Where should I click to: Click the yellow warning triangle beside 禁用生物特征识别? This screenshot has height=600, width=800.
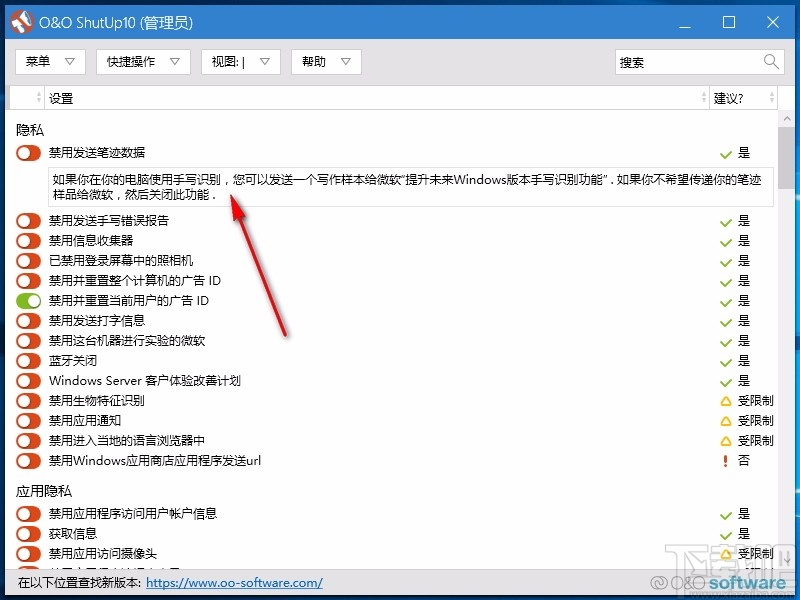click(726, 401)
